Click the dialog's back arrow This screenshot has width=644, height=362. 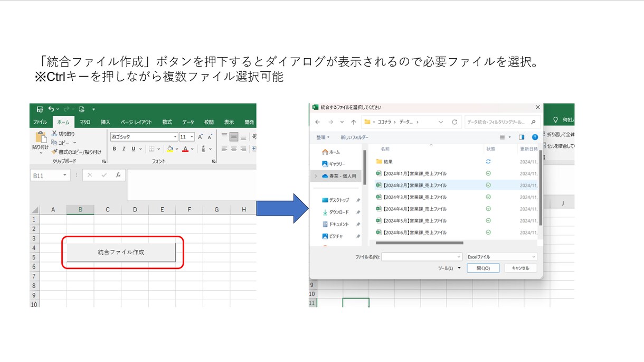tap(318, 122)
